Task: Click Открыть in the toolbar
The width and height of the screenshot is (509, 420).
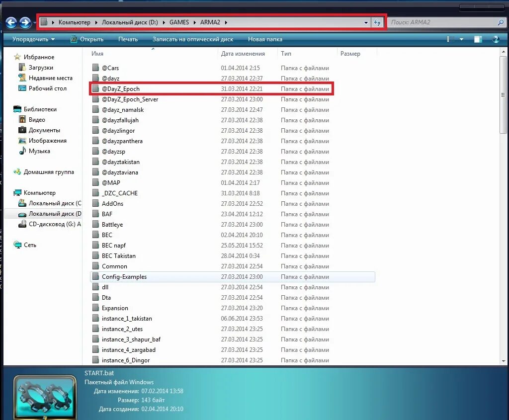Action: pos(87,39)
